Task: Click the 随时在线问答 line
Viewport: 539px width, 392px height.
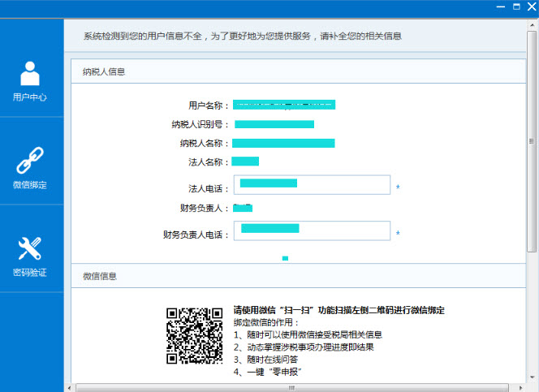Action: [265, 360]
